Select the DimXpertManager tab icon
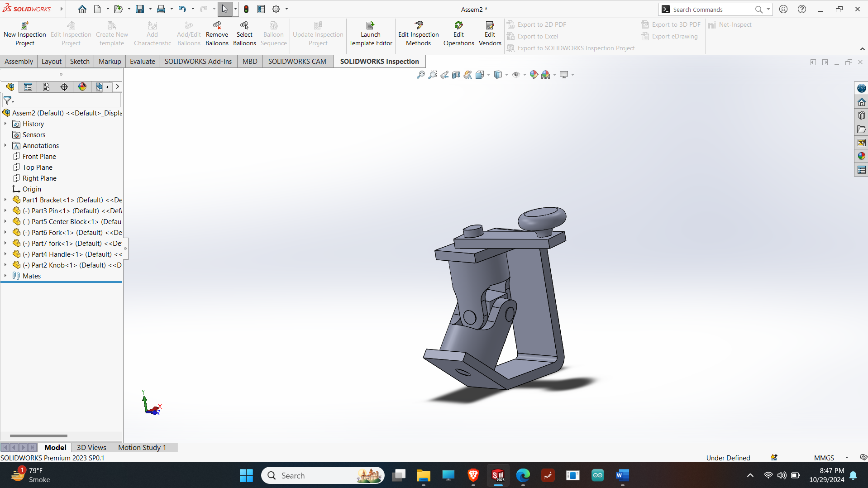The image size is (868, 488). coord(64,87)
